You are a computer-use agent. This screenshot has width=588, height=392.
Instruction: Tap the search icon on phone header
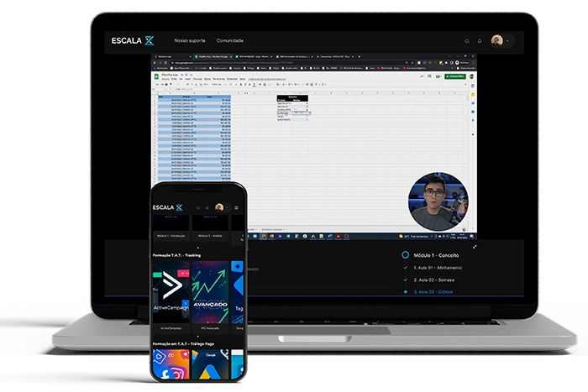[197, 207]
